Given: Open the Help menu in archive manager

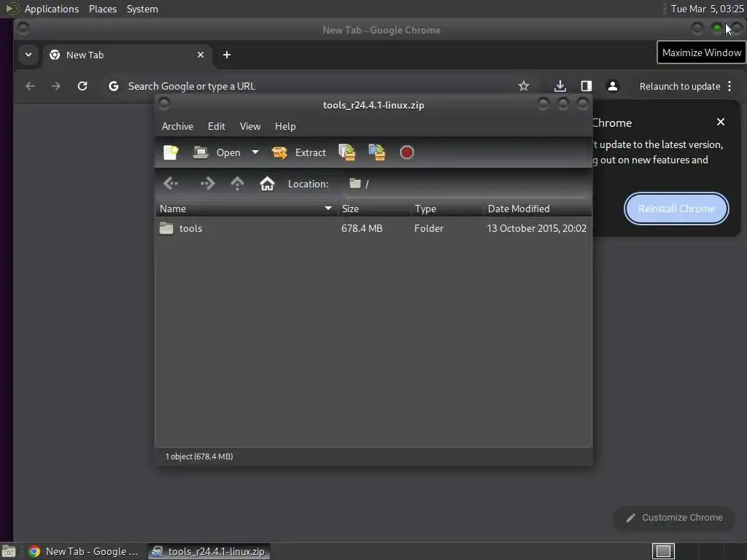Looking at the screenshot, I should (285, 126).
